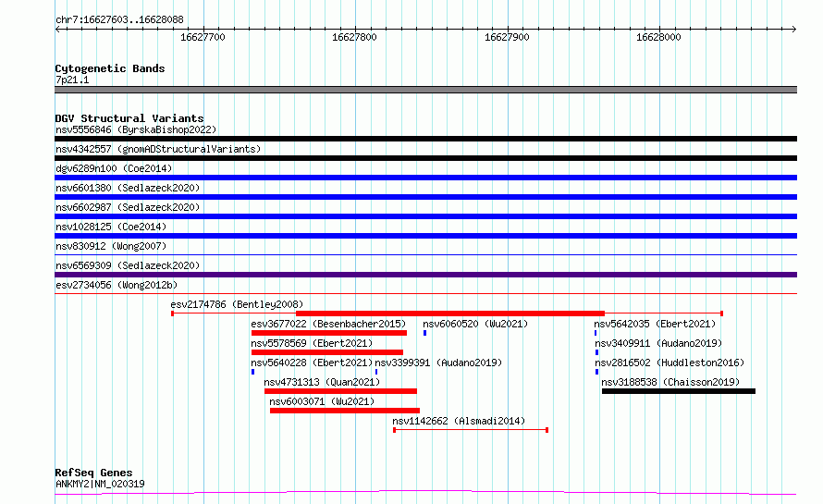Select the black nsv3188538 (Chaisson2019) bar

[x=679, y=391]
